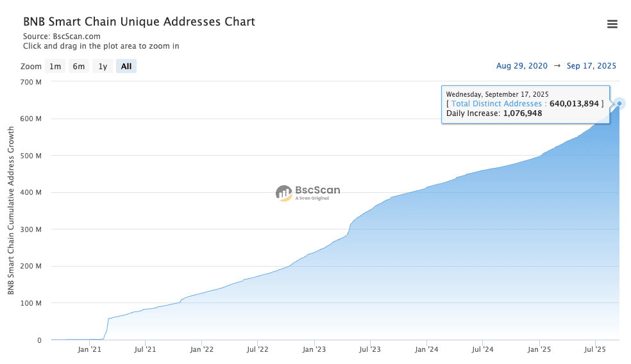Set zoom range to 1y

[103, 67]
